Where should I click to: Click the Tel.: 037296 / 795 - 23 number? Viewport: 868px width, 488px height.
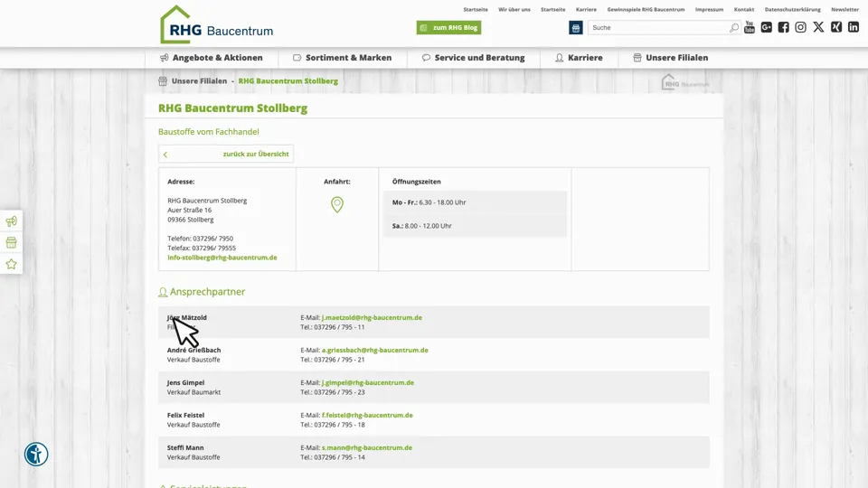click(332, 392)
